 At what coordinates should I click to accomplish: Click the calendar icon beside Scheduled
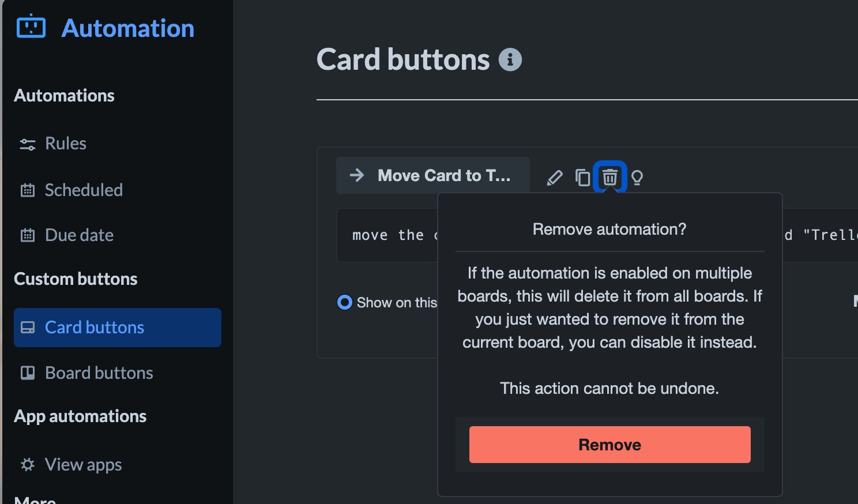[27, 190]
